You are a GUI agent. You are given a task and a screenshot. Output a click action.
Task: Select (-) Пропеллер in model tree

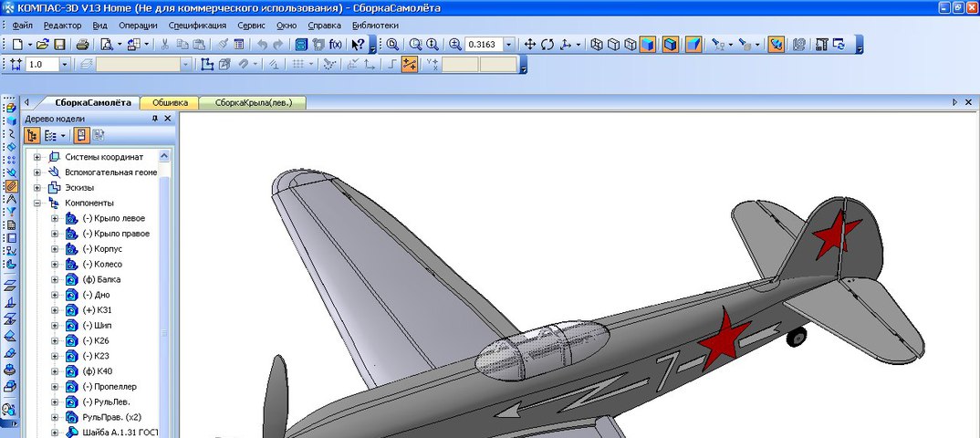tap(109, 387)
